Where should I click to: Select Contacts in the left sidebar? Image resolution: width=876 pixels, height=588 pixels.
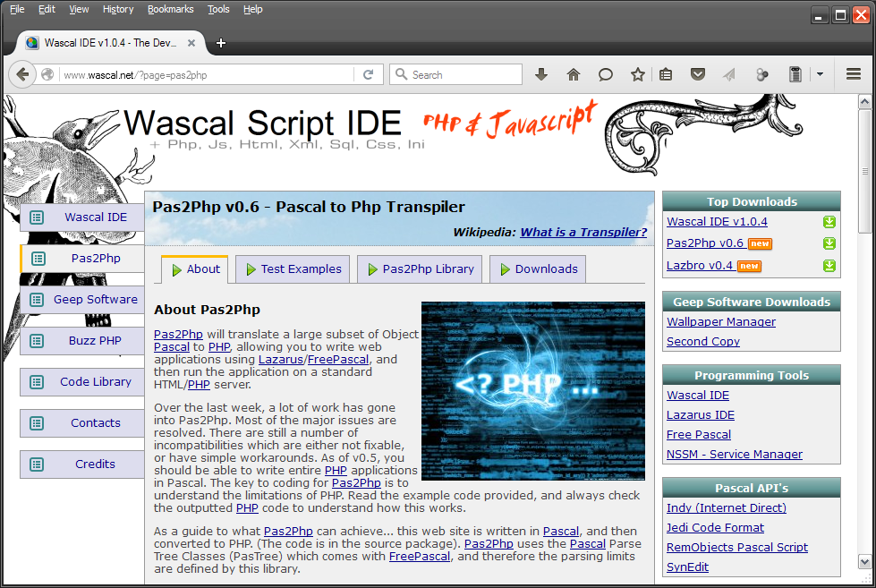[95, 422]
